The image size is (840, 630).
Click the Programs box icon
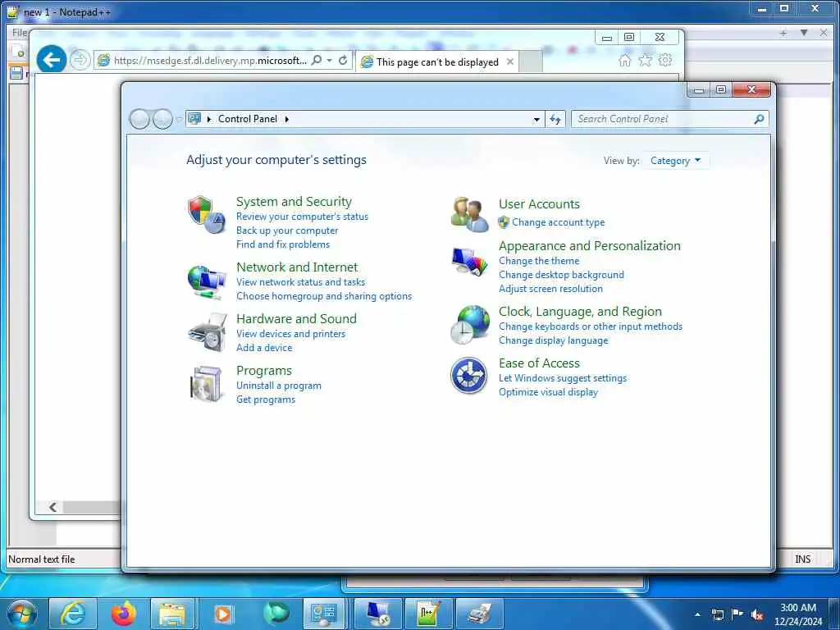(x=207, y=384)
